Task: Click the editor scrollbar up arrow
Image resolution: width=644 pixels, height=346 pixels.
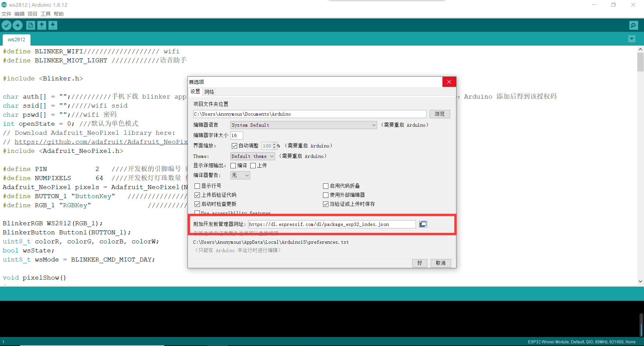Action: [x=640, y=49]
